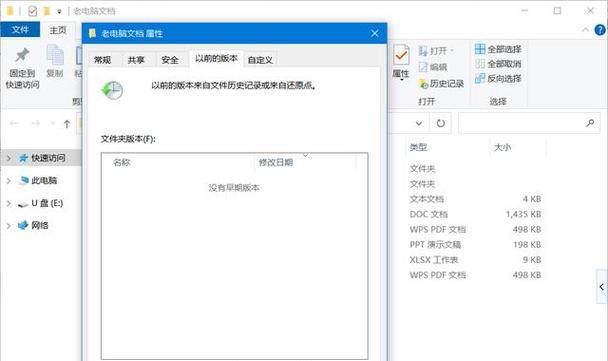608x361 pixels.
Task: Select U disk (E:) in sidebar
Action: 40,203
